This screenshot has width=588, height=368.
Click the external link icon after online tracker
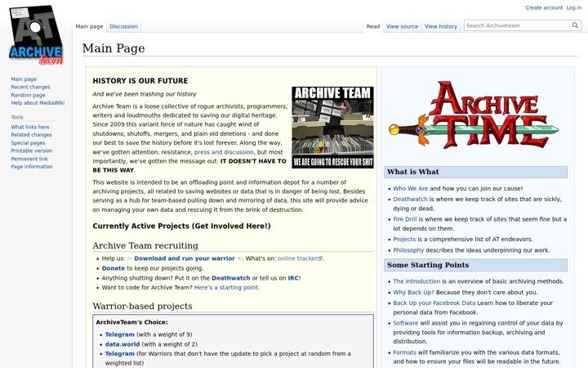pyautogui.click(x=320, y=258)
